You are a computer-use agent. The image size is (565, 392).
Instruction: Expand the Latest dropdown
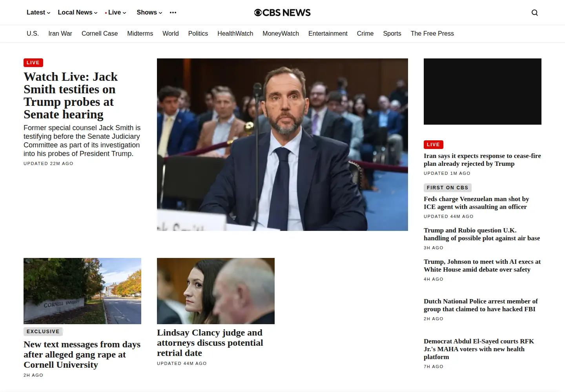[38, 13]
